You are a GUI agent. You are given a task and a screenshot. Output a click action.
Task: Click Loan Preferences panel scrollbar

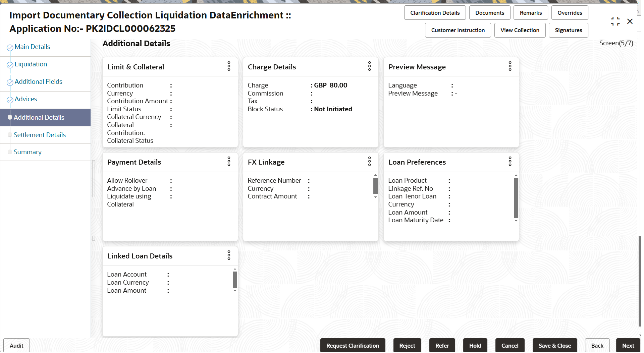click(x=516, y=198)
